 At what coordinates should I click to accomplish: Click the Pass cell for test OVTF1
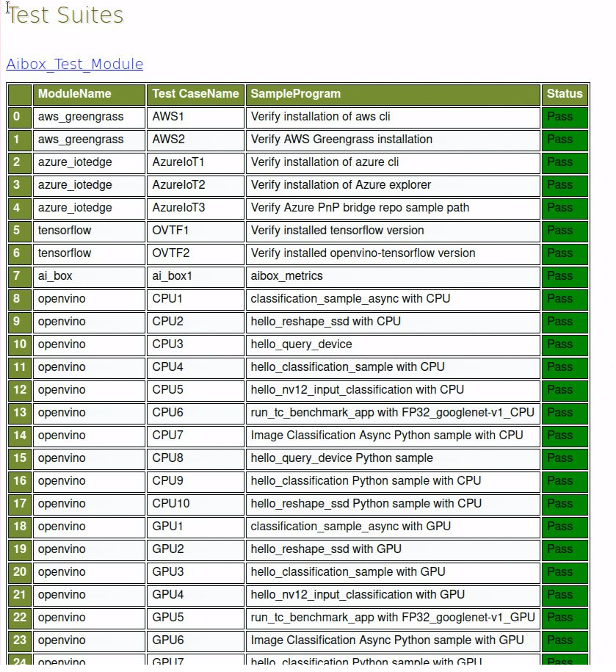[565, 231]
